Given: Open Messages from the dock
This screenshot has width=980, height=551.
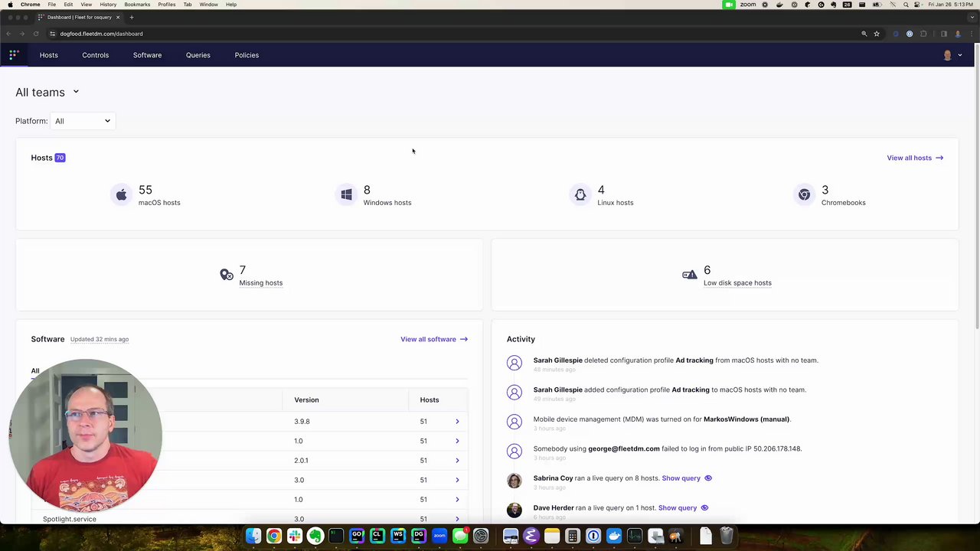Looking at the screenshot, I should [460, 536].
